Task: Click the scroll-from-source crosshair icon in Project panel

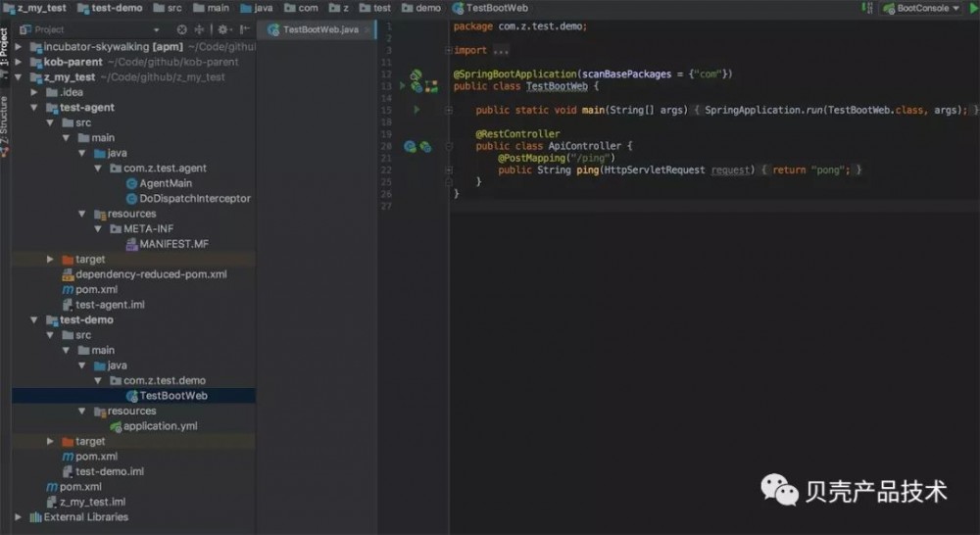Action: tap(182, 29)
